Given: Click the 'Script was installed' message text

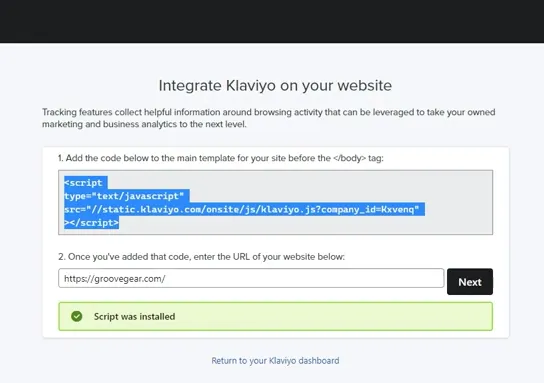Looking at the screenshot, I should [x=134, y=317].
